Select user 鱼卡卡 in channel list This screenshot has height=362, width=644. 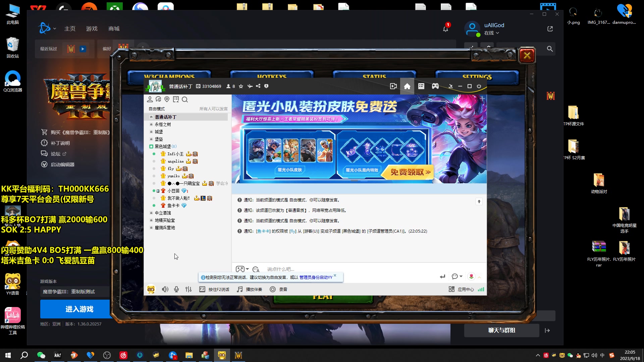[173, 205]
